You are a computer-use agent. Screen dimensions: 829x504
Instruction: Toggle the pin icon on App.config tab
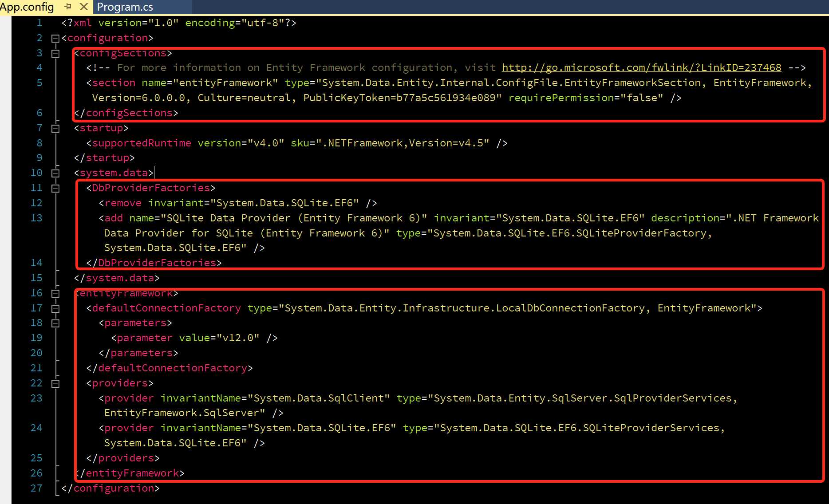point(68,7)
